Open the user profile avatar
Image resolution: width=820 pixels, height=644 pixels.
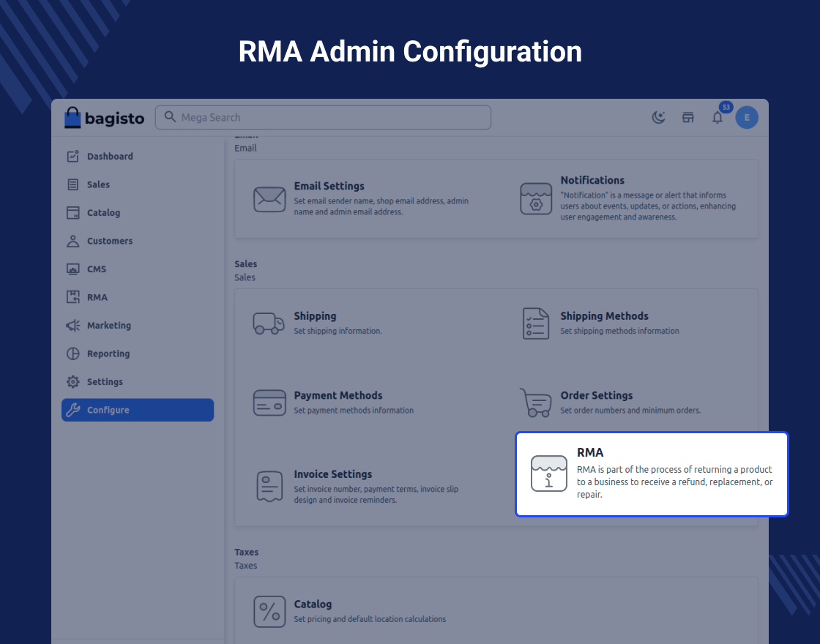click(746, 118)
